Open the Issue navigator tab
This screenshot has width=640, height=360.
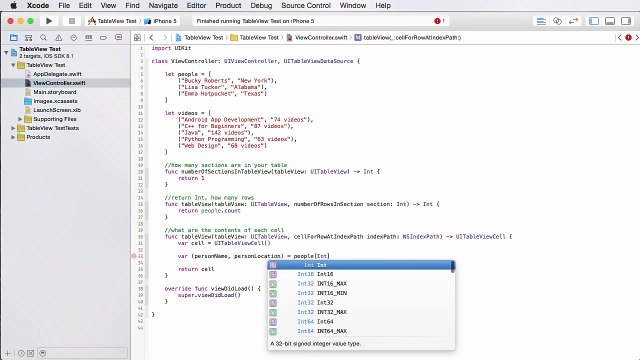tap(59, 38)
